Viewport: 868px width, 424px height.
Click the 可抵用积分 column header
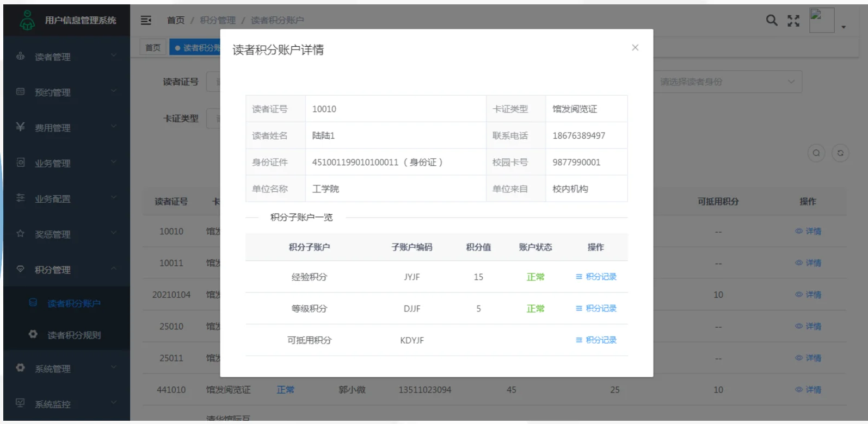click(x=718, y=202)
